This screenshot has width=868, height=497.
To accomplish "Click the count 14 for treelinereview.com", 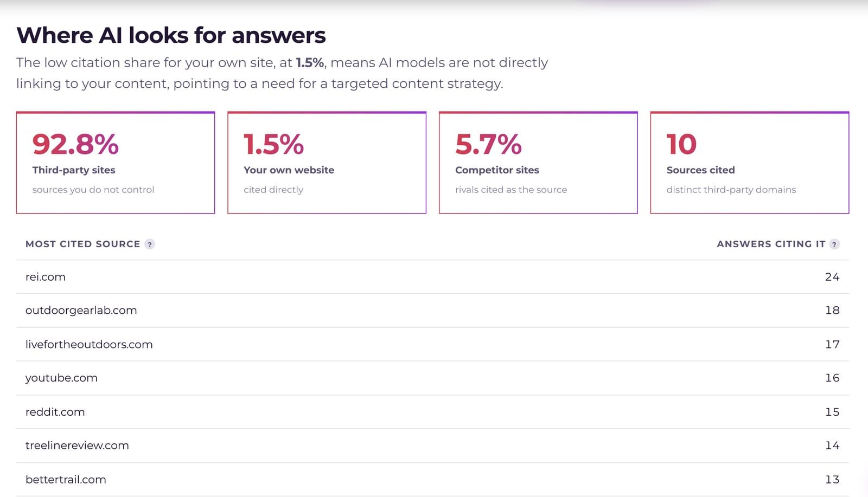I will (832, 446).
